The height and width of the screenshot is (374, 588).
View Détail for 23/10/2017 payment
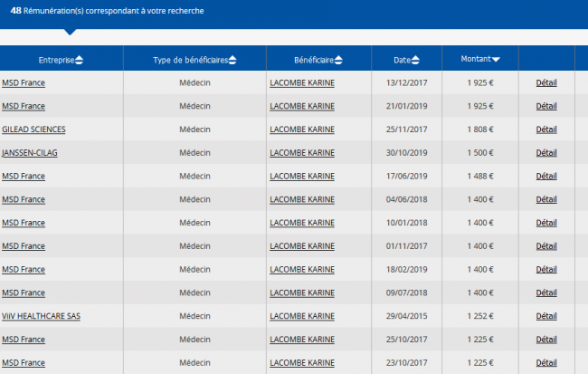point(546,363)
